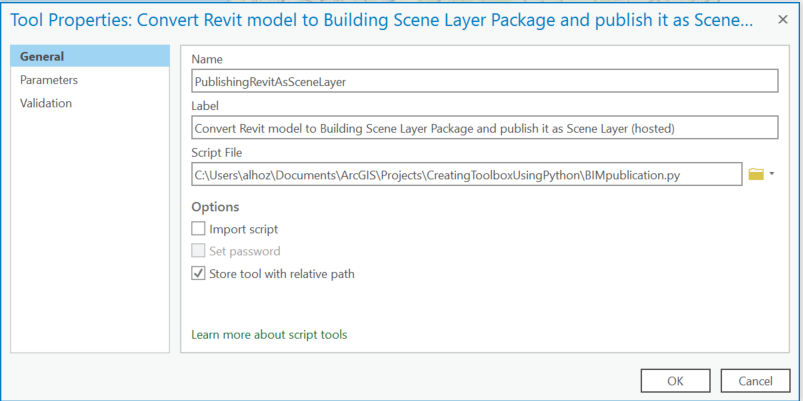This screenshot has width=803, height=401.
Task: Focus the Label text field
Action: [x=484, y=128]
